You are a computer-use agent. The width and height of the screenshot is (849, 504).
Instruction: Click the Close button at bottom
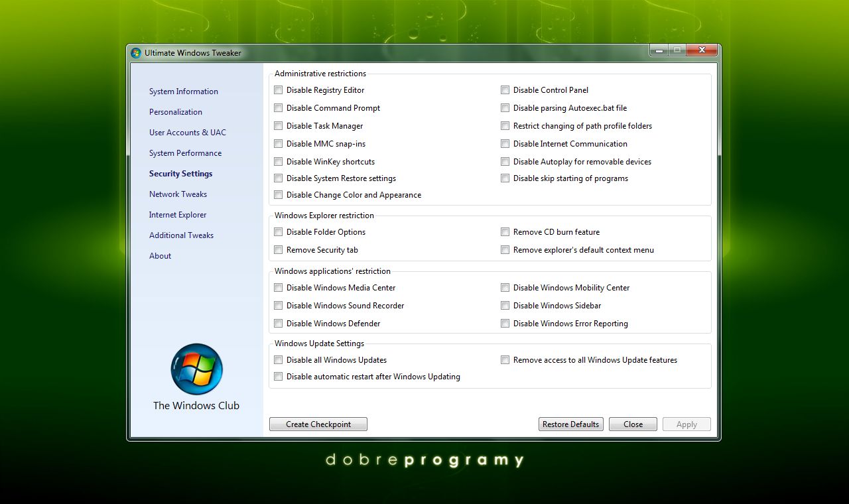(633, 424)
